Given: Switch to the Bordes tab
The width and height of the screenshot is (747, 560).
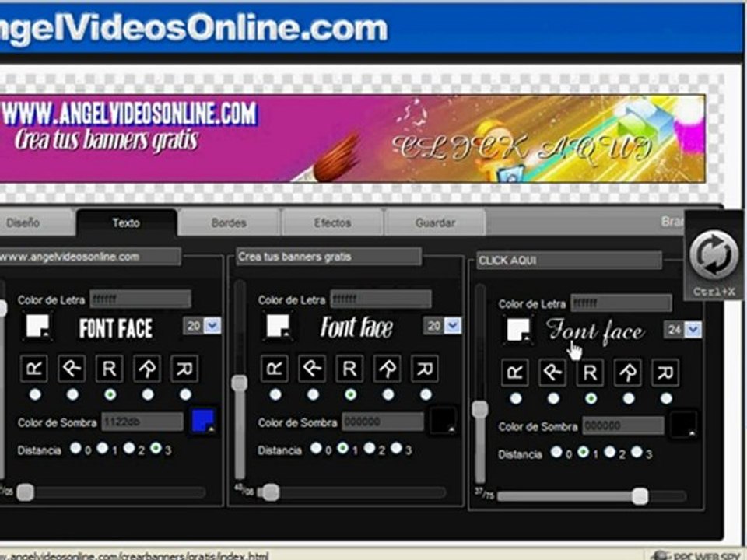Looking at the screenshot, I should click(x=229, y=222).
